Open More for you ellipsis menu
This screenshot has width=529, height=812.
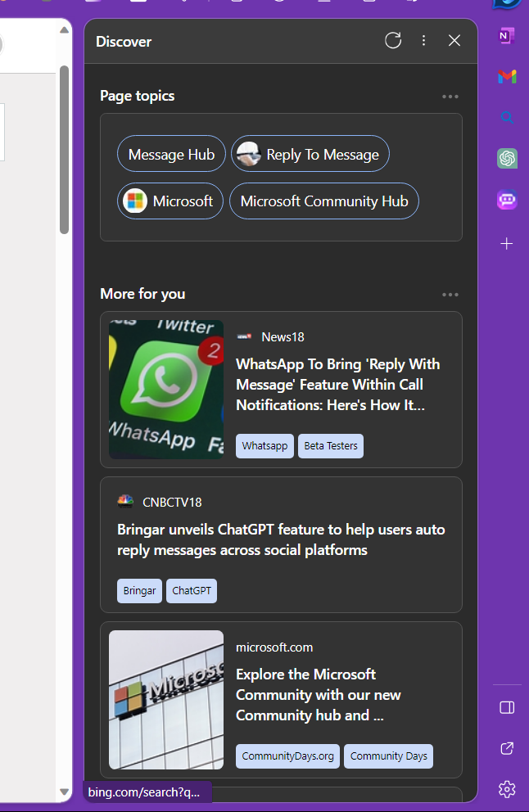pos(450,295)
